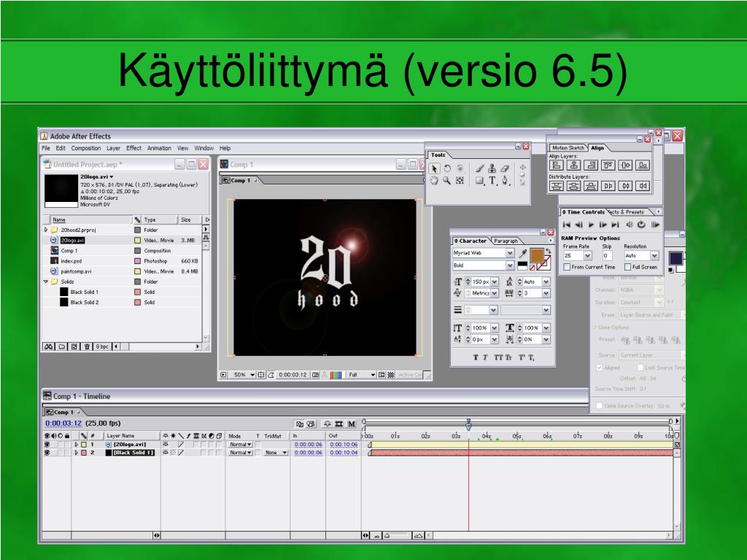Hide the Black Solid 1 layer
The height and width of the screenshot is (560, 747).
click(47, 453)
